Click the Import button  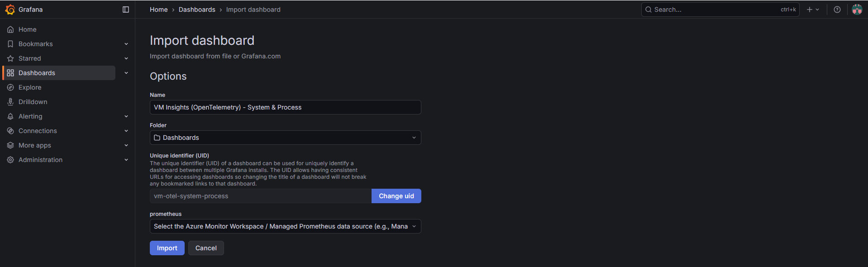tap(167, 248)
